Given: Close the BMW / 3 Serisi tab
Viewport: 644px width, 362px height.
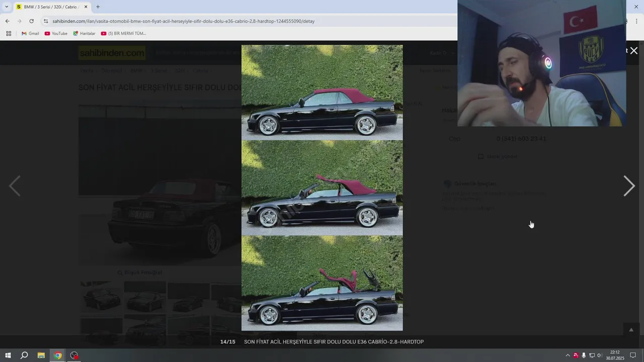Looking at the screenshot, I should 86,7.
